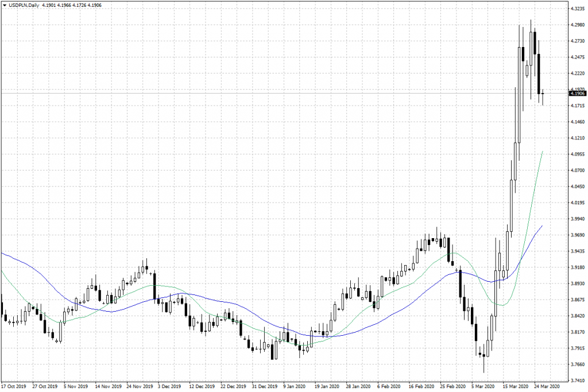588x392 pixels.
Task: Click the 22 Dec 2019 date label
Action: 233,386
